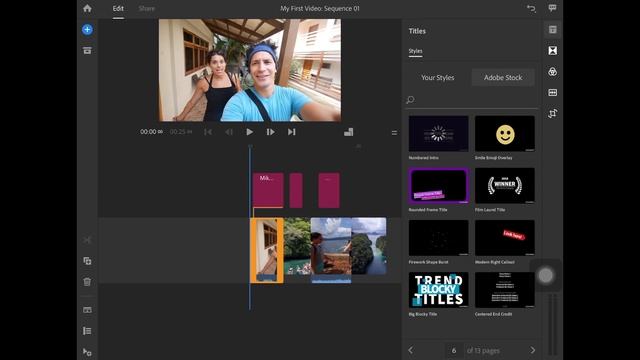The image size is (640, 360).
Task: Play the sequence
Action: point(249,132)
